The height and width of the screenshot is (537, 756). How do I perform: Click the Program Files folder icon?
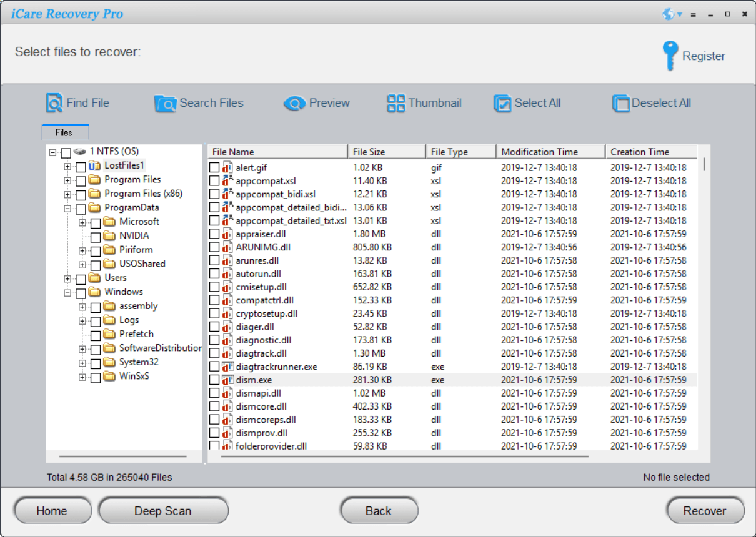(94, 180)
